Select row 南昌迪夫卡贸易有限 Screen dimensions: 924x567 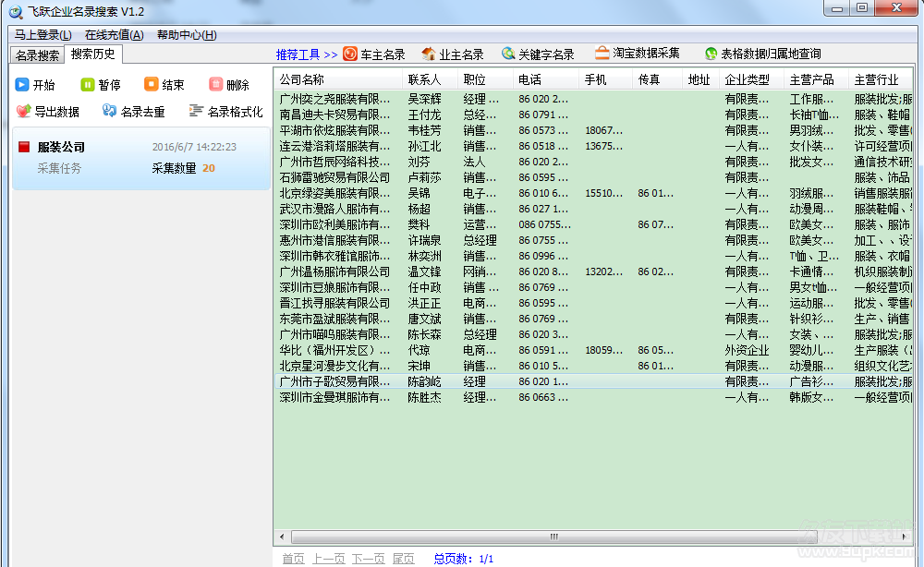click(593, 115)
